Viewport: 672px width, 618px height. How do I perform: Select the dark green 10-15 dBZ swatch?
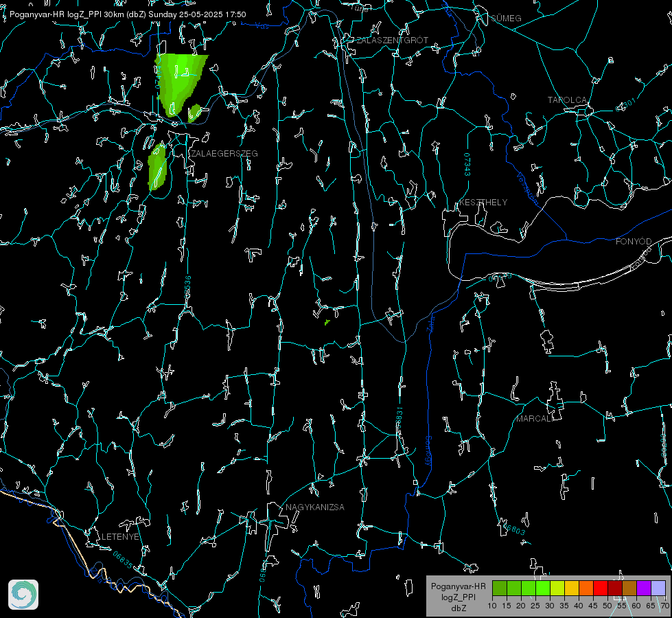click(500, 588)
